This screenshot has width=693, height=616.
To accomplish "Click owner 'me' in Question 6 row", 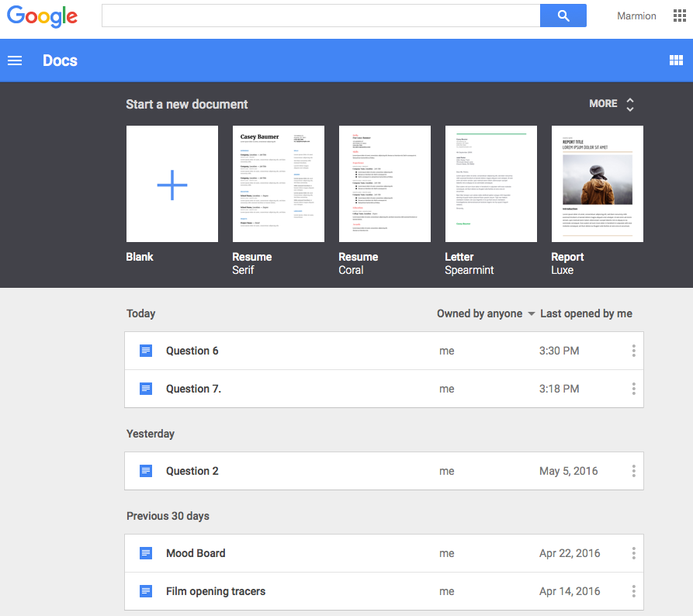I will point(447,351).
